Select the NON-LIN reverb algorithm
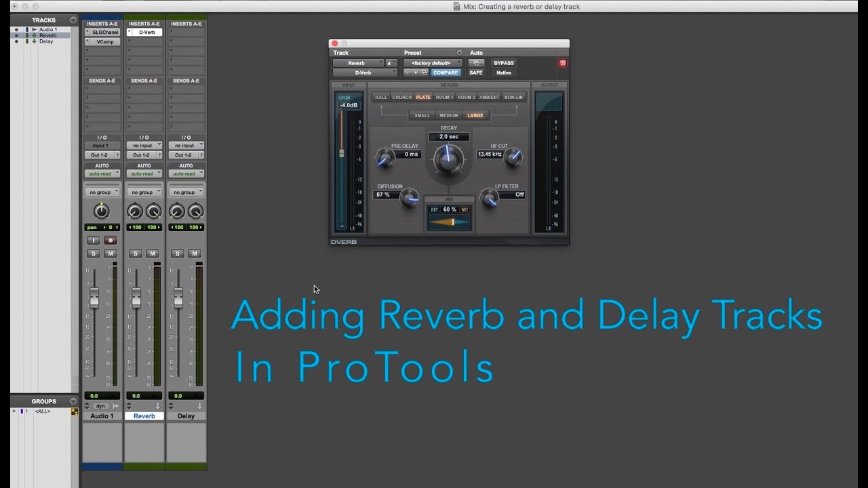This screenshot has width=868, height=488. pyautogui.click(x=513, y=97)
